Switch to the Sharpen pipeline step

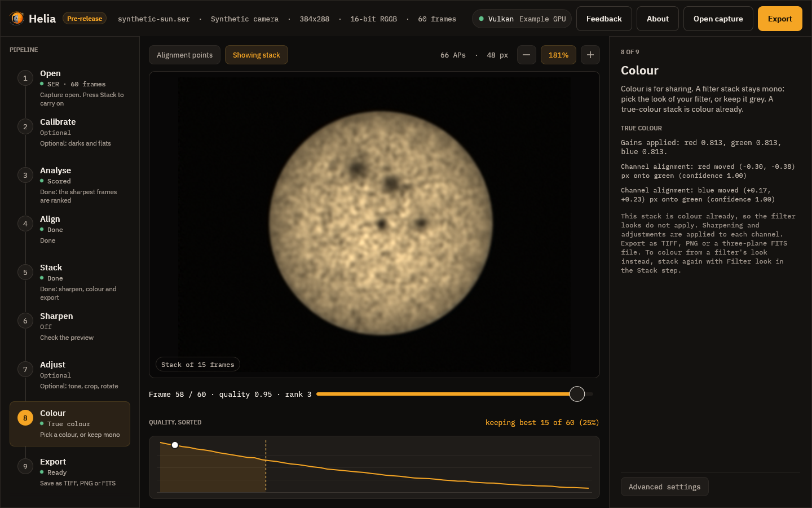coord(70,326)
